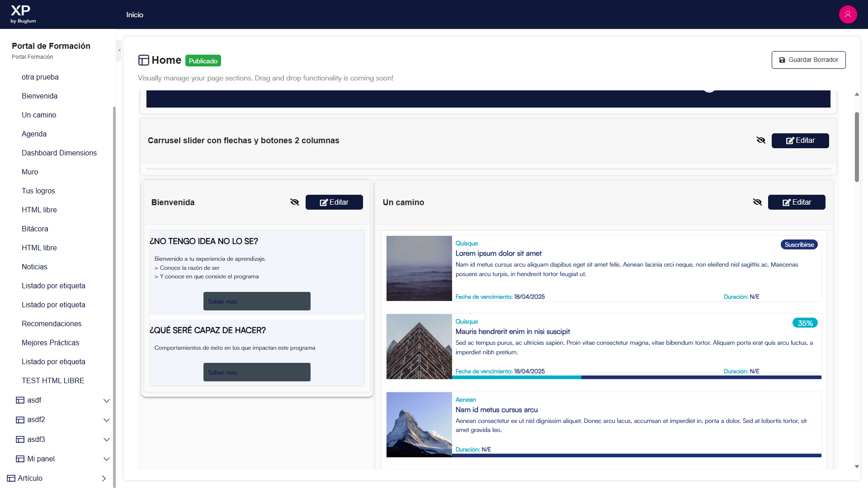This screenshot has width=868, height=488.
Task: Click the Suscribirse badge on Lorem ipsum card
Action: point(799,244)
